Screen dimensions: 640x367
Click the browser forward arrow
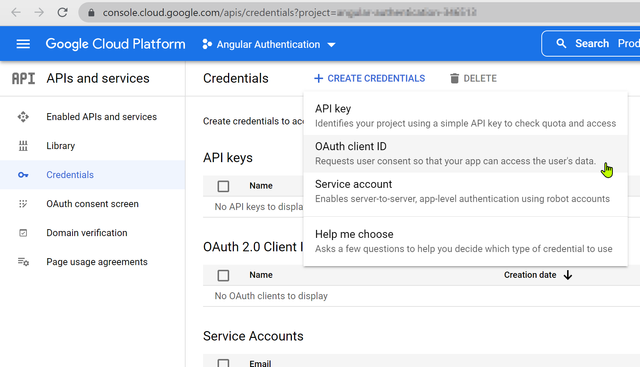[x=39, y=13]
